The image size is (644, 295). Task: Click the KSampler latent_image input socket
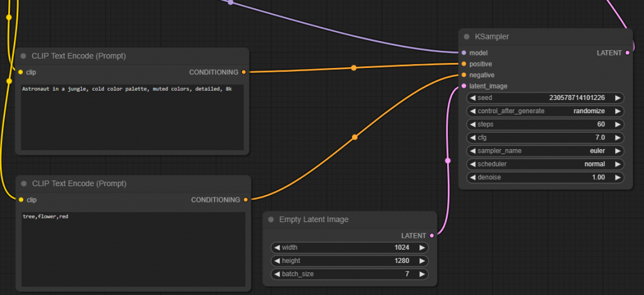(464, 86)
